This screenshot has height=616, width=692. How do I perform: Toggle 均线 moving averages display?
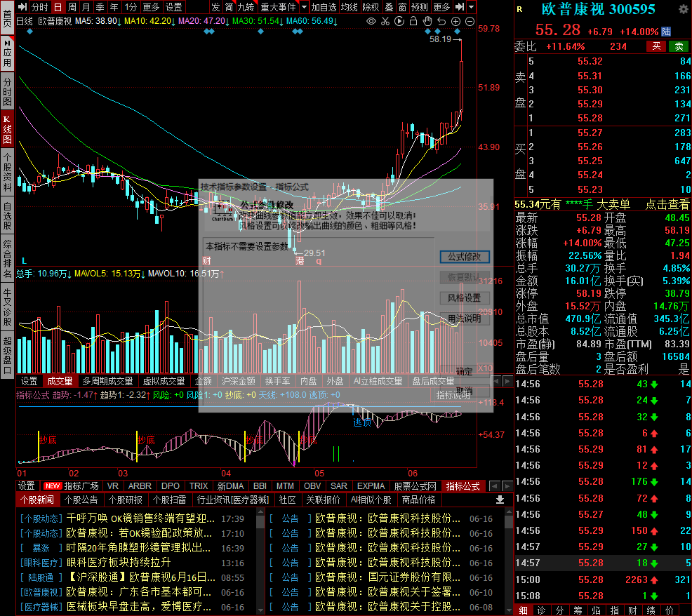pos(349,7)
